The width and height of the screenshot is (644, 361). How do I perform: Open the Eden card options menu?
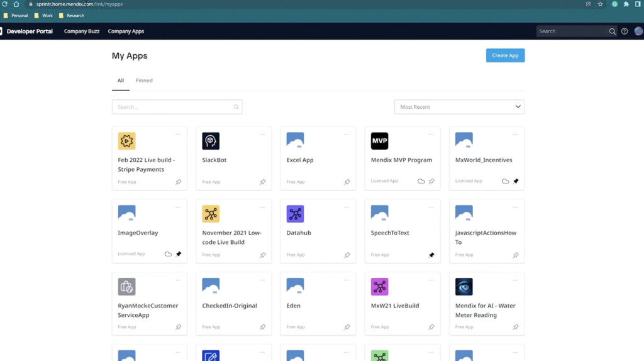(347, 280)
